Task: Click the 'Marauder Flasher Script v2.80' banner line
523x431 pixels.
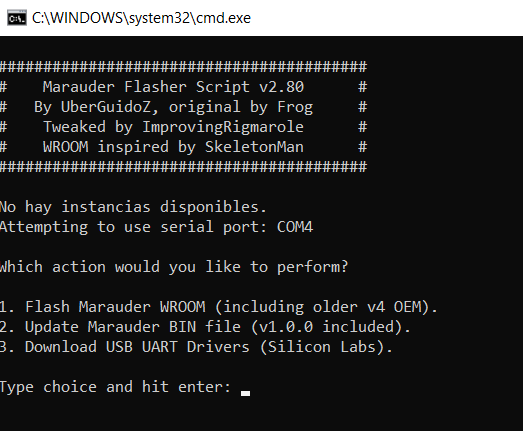Action: (x=173, y=87)
